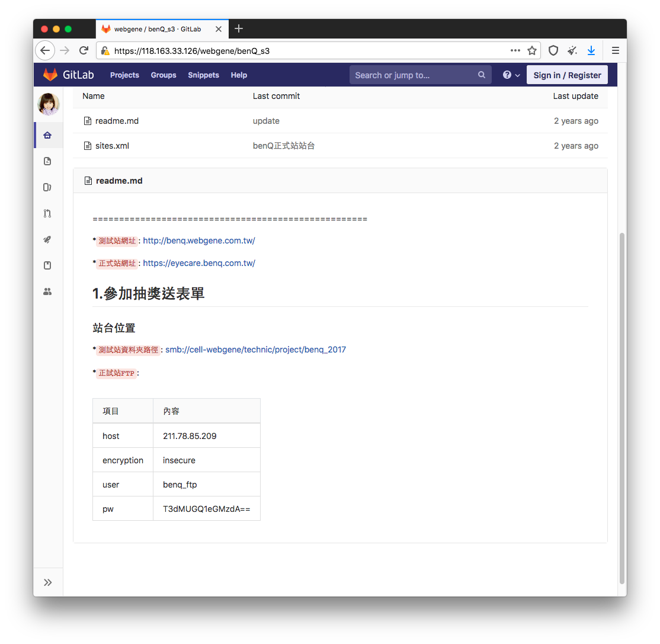
Task: Bookmark this page with the star
Action: (532, 50)
